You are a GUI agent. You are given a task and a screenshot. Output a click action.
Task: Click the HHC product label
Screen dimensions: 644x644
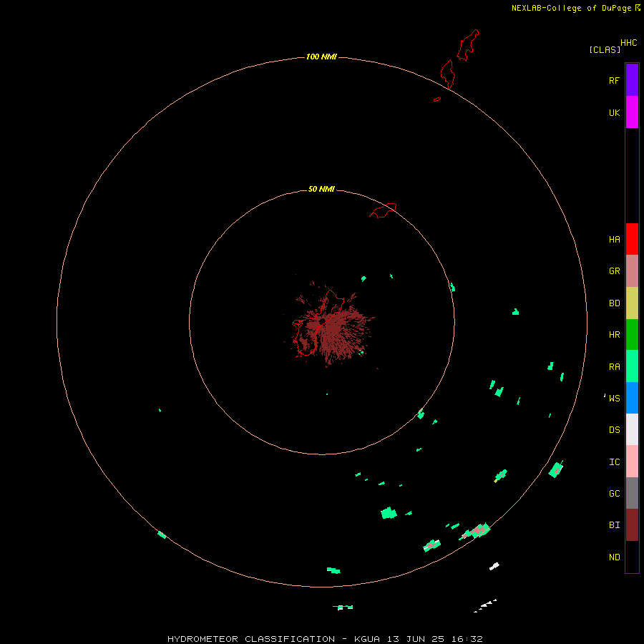click(x=628, y=43)
